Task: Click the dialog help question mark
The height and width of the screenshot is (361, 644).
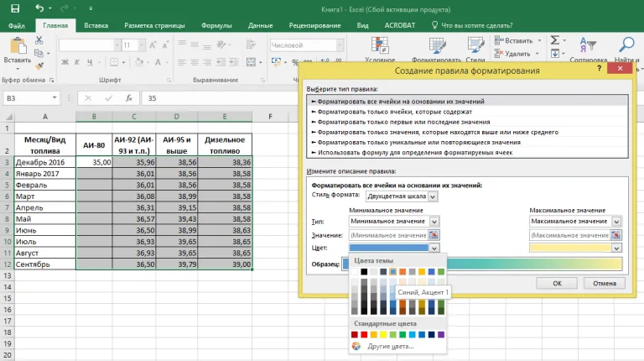Action: click(599, 68)
